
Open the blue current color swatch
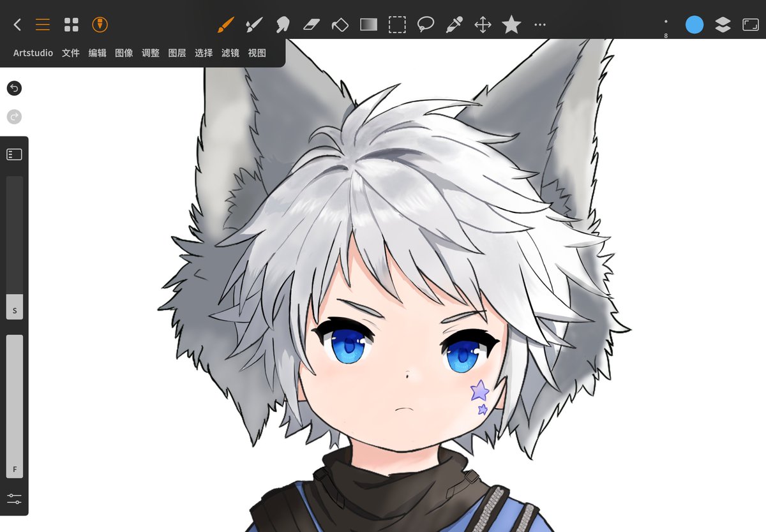[x=695, y=25]
